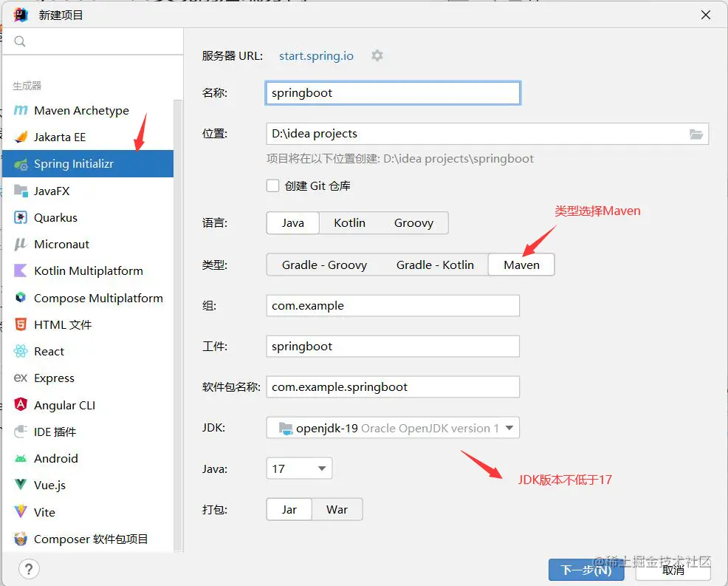Open the JDK openjdk-19 dropdown

[393, 428]
